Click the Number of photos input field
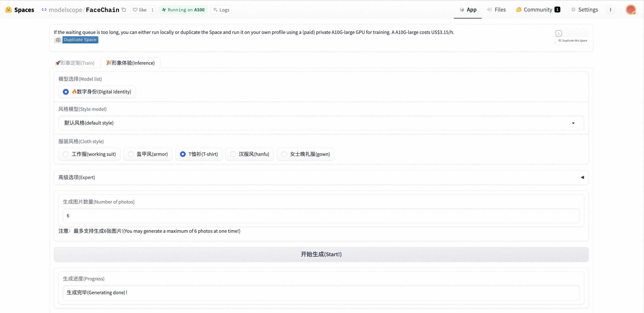The image size is (644, 313). pos(321,216)
